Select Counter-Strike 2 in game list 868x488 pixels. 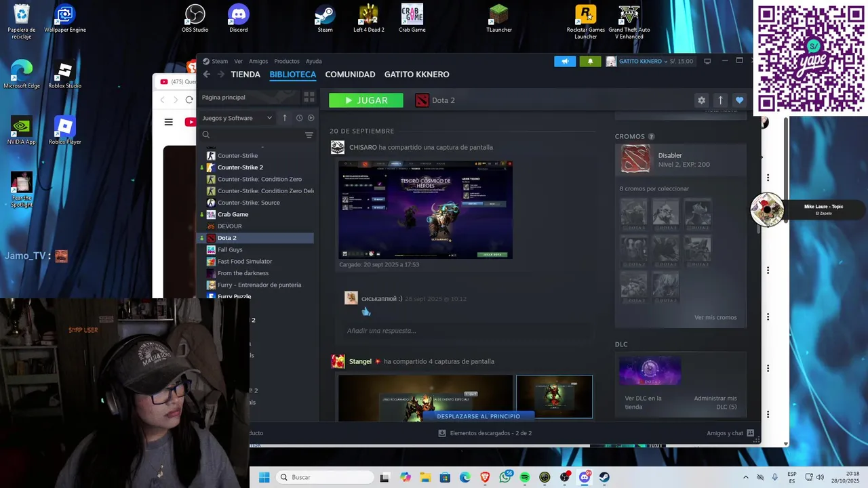click(x=240, y=167)
